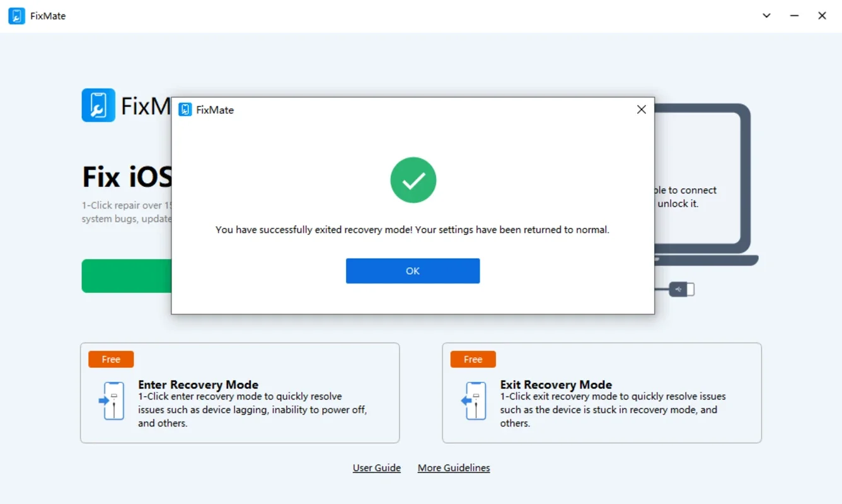842x504 pixels.
Task: Click the USB cable plug icon
Action: [x=681, y=289]
